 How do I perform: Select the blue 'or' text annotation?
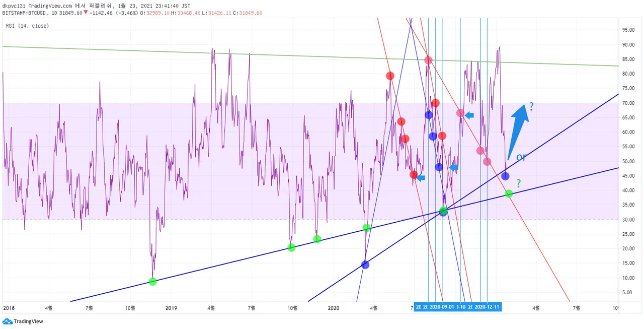(x=521, y=158)
